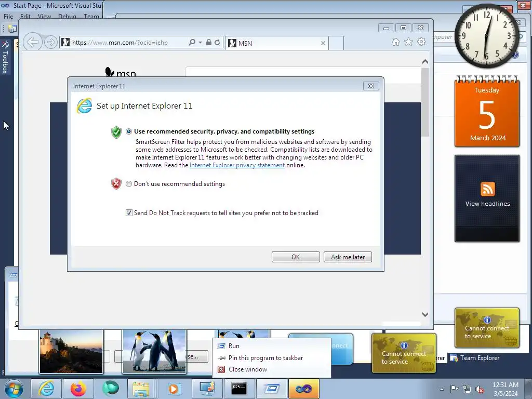Open the Command Prompt taskbar icon
The image size is (532, 399).
coord(239,389)
